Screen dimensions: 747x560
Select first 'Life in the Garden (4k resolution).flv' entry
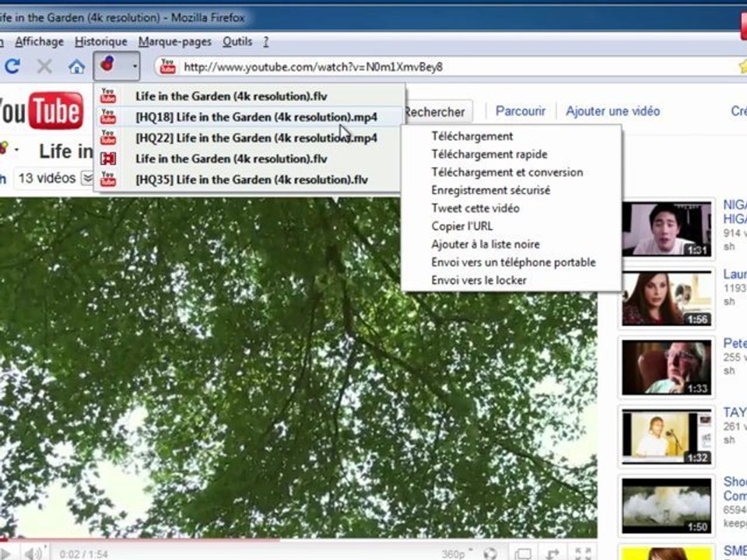coord(247,96)
